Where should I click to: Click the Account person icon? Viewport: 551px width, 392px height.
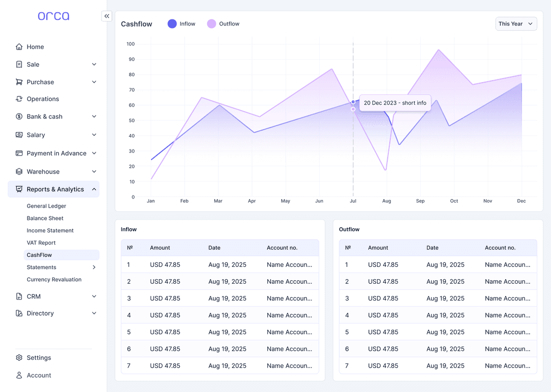click(x=19, y=375)
